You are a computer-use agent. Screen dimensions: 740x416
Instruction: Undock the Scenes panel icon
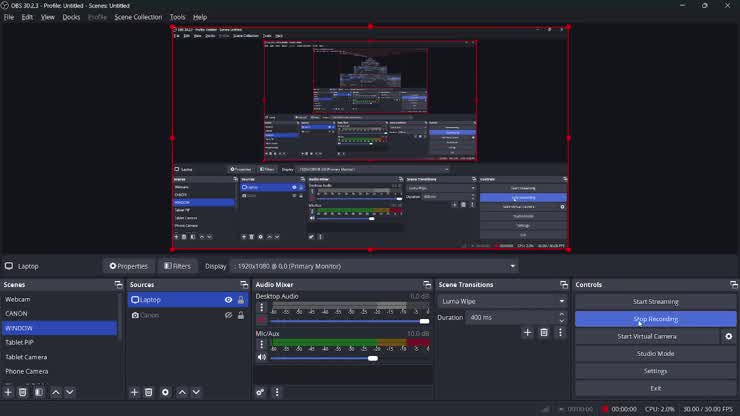pos(118,285)
